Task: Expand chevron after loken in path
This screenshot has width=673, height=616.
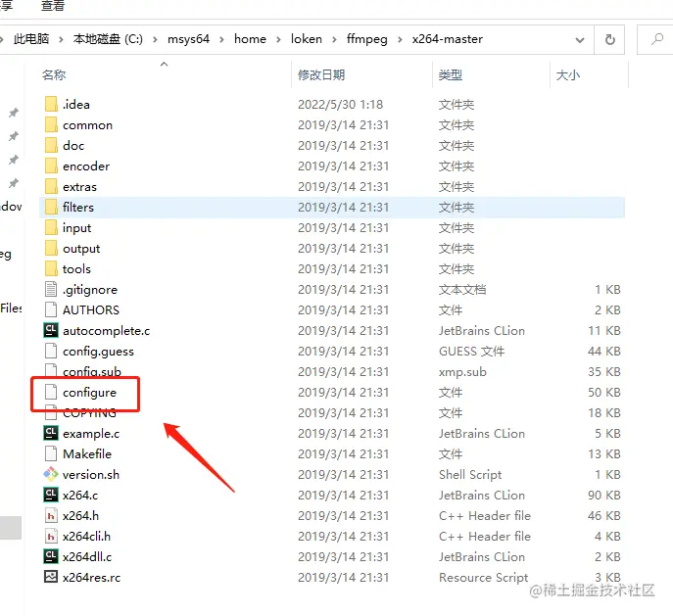Action: (x=334, y=40)
